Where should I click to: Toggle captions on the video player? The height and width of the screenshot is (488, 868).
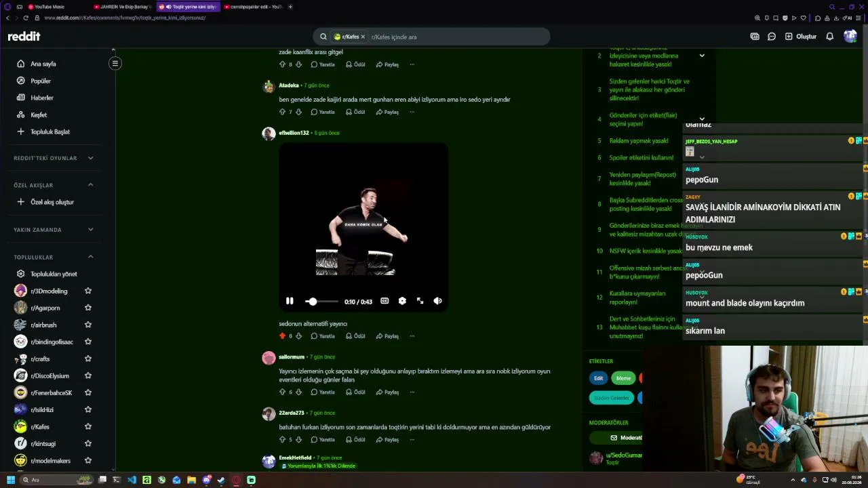click(384, 301)
